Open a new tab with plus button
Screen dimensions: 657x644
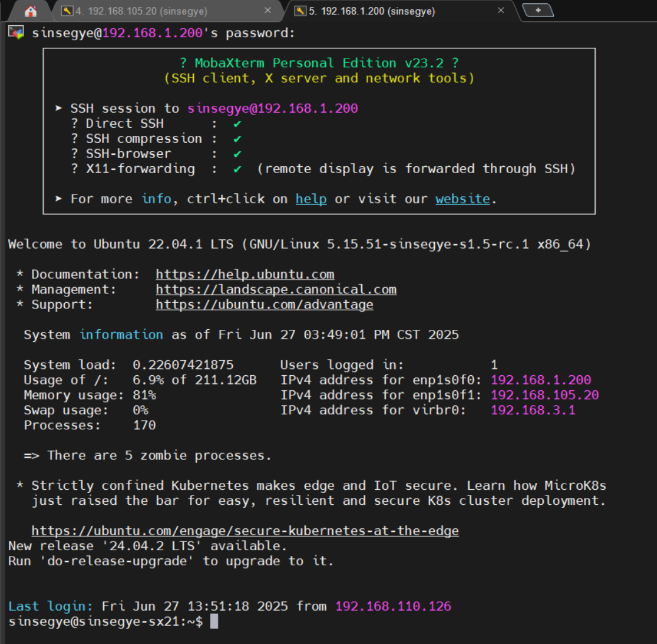click(x=538, y=10)
